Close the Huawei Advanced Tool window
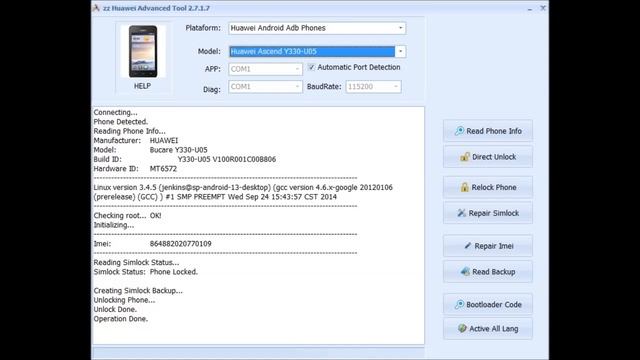Screen dimensions: 640x360 tap(543, 8)
